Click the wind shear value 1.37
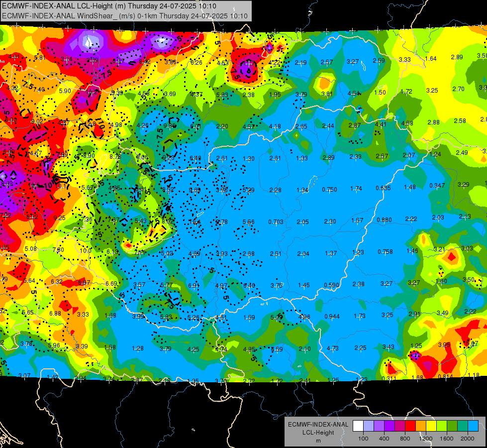Screen dimensions: 487x448 [331, 253]
